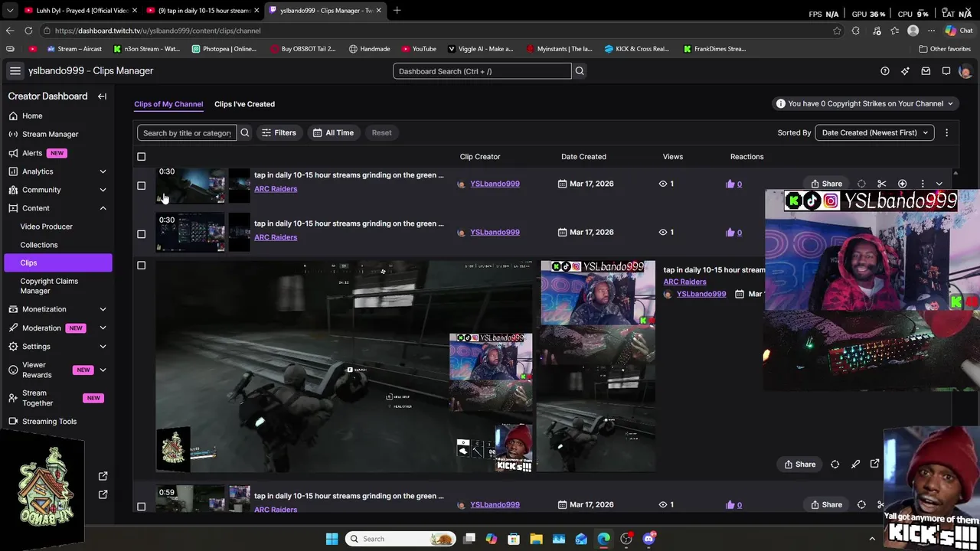This screenshot has height=551, width=980.
Task: Check the first clip row checkbox
Action: 141,185
